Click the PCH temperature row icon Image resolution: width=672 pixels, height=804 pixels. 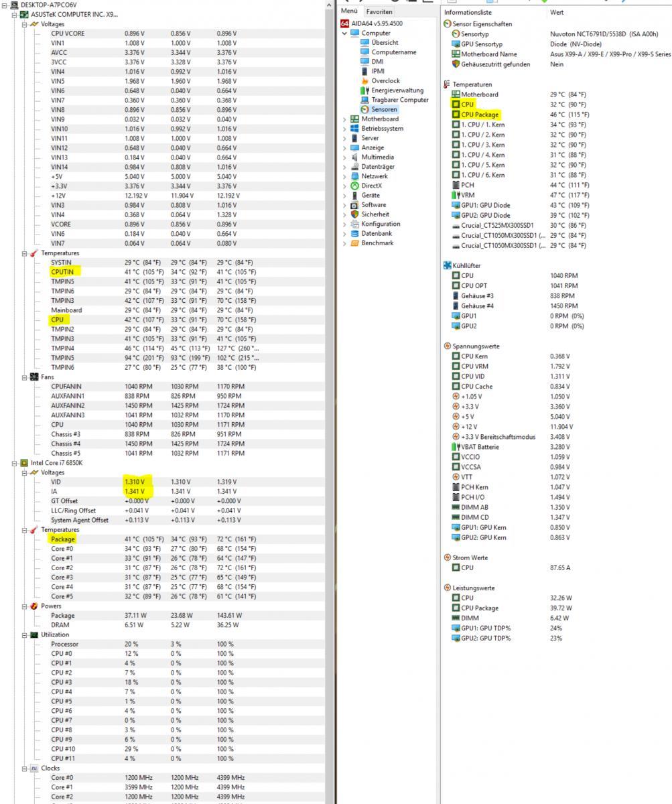456,185
